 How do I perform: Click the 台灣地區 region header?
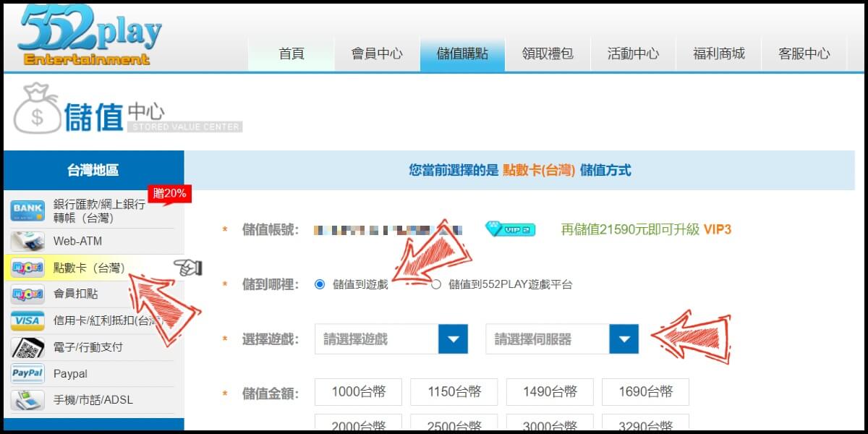tap(93, 171)
